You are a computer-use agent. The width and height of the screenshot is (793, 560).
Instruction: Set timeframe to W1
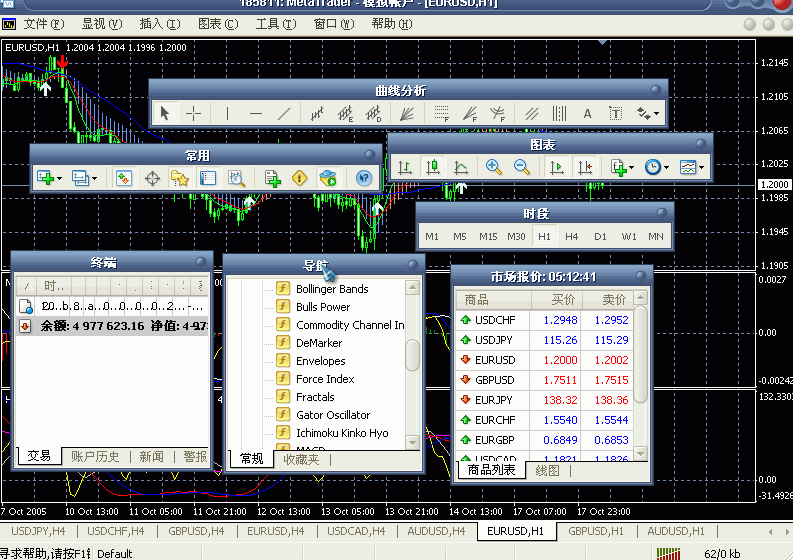pos(629,236)
